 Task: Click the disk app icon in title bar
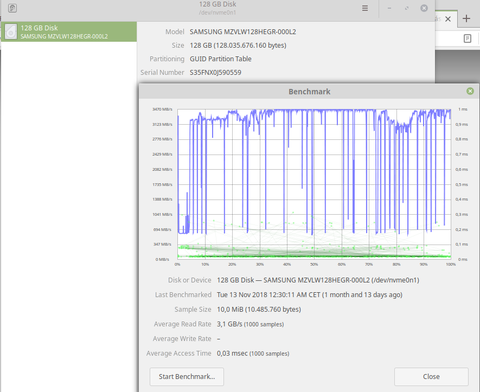[12, 8]
